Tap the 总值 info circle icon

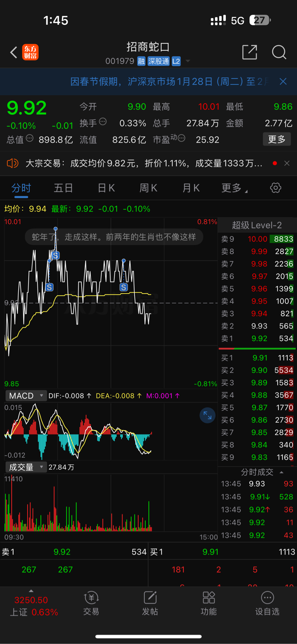(30, 138)
